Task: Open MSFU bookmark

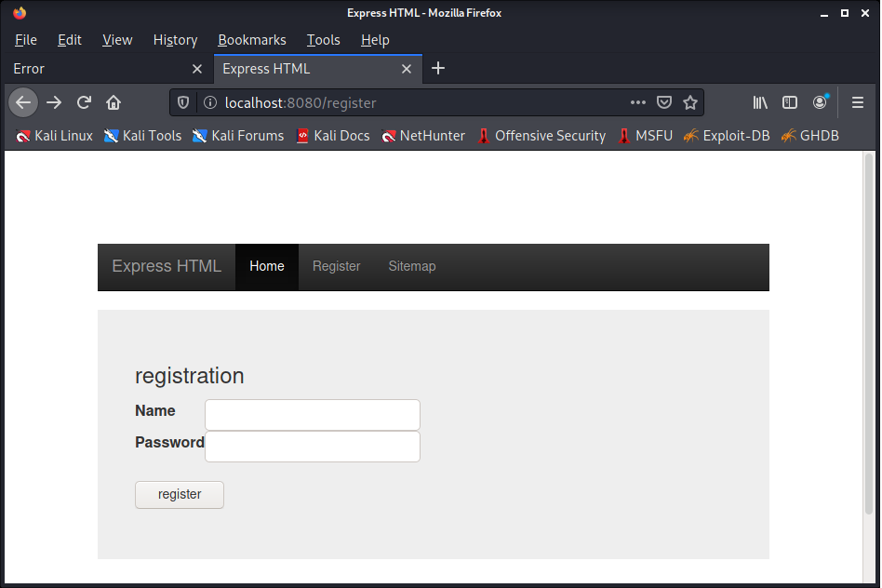Action: (645, 136)
